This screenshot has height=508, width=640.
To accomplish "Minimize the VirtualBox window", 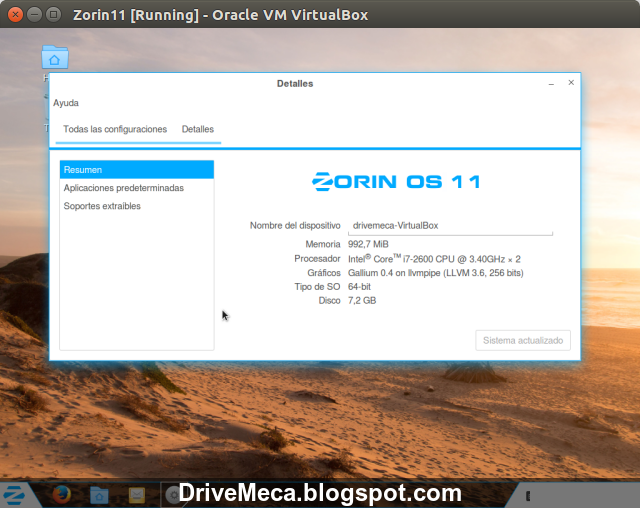I will 34,15.
